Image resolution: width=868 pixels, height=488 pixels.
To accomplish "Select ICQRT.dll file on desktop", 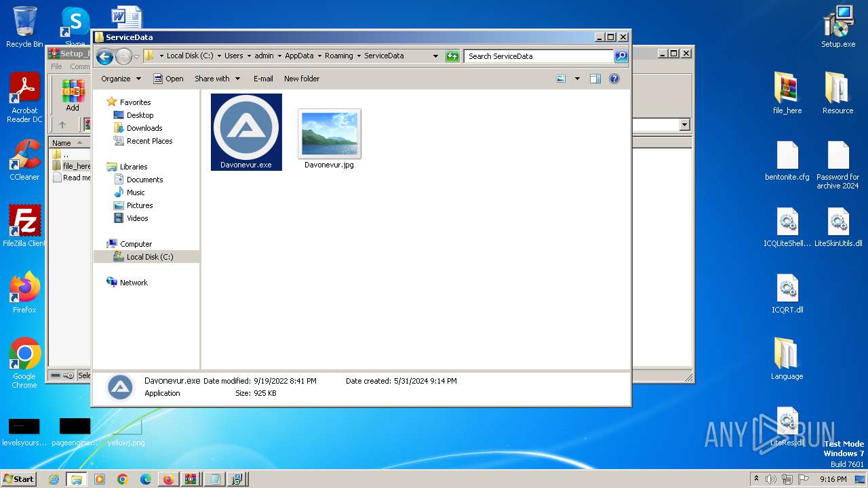I will tap(787, 293).
